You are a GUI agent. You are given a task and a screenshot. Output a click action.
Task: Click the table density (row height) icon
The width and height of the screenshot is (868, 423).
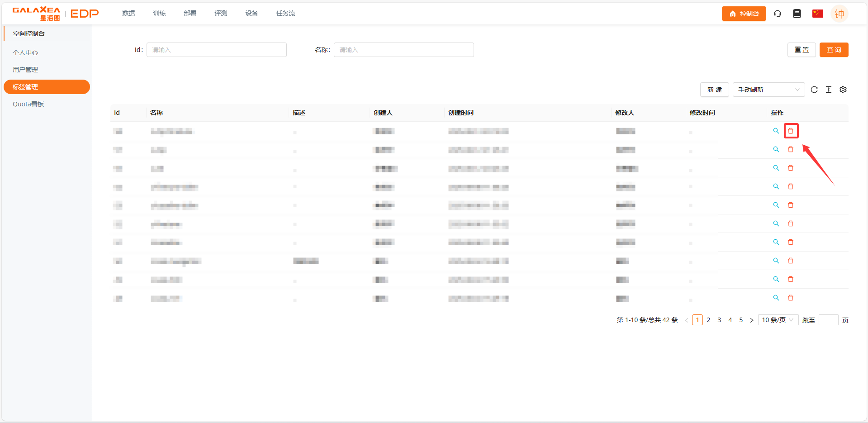[x=829, y=90]
